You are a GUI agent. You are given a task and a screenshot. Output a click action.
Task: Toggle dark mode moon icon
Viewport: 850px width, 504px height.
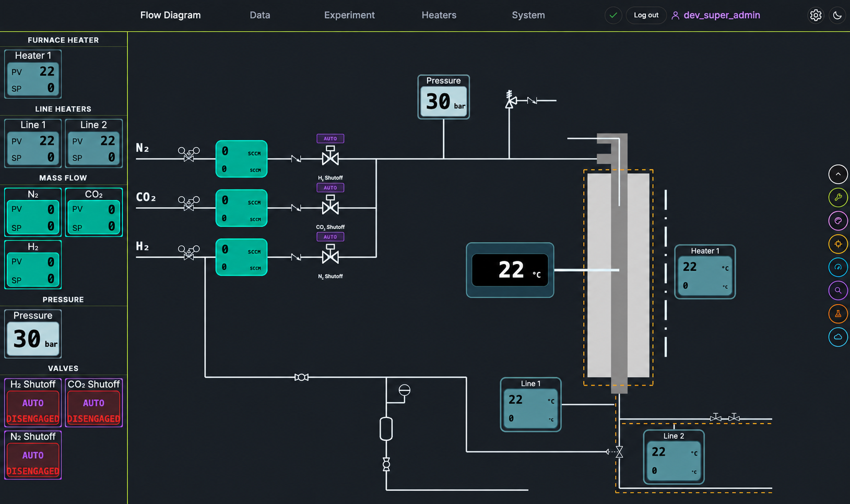tap(837, 15)
